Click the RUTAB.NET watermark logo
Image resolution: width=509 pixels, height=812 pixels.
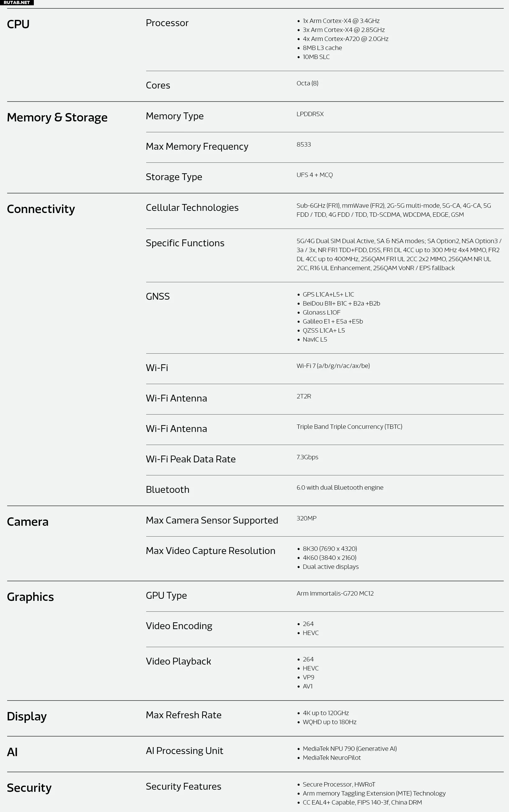pyautogui.click(x=16, y=2)
